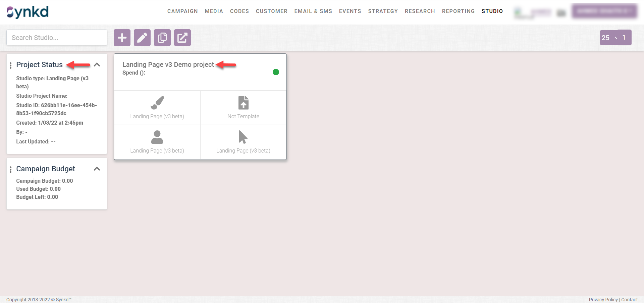Click the external open/export icon in the toolbar
644x303 pixels.
[182, 38]
